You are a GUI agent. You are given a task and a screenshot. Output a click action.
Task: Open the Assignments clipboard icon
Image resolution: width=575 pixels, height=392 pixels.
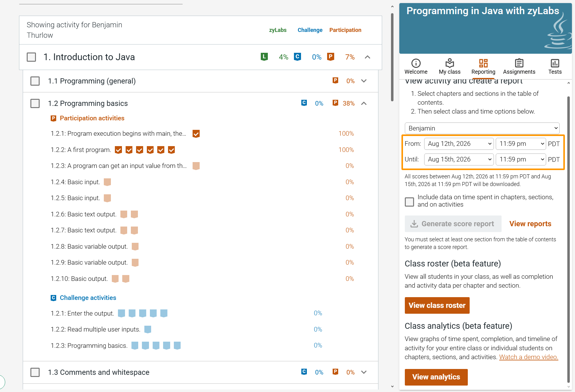pos(519,63)
